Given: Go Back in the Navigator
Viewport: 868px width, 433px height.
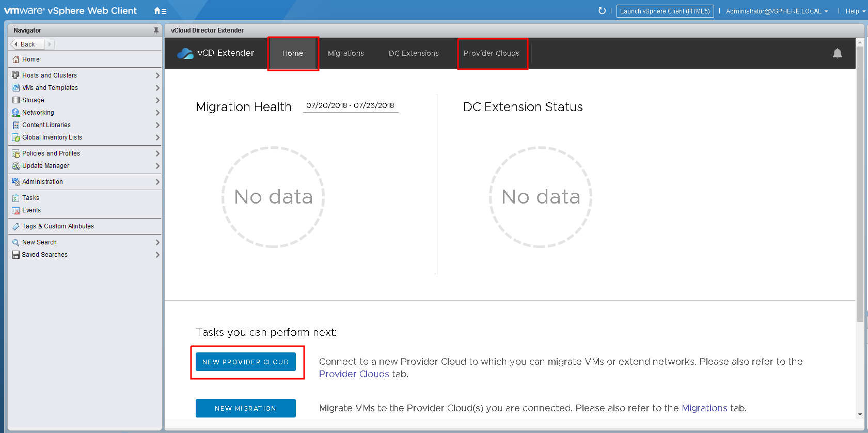Looking at the screenshot, I should [x=27, y=44].
